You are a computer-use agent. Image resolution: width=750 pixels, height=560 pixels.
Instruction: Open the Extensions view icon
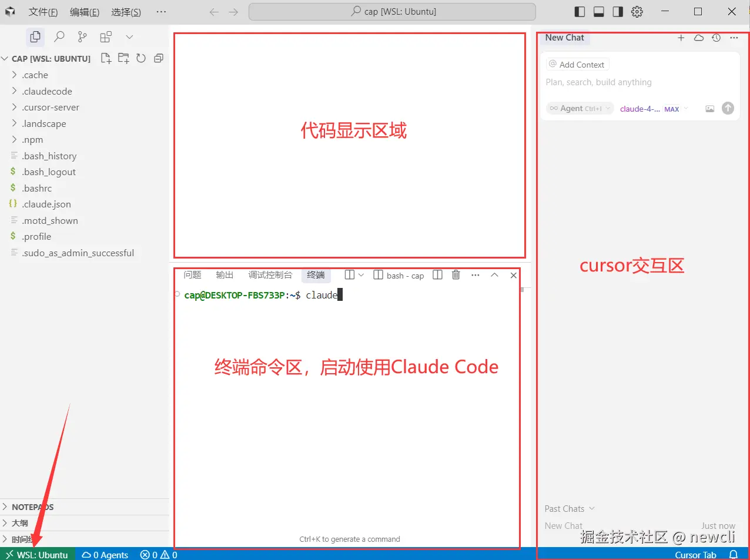tap(106, 37)
